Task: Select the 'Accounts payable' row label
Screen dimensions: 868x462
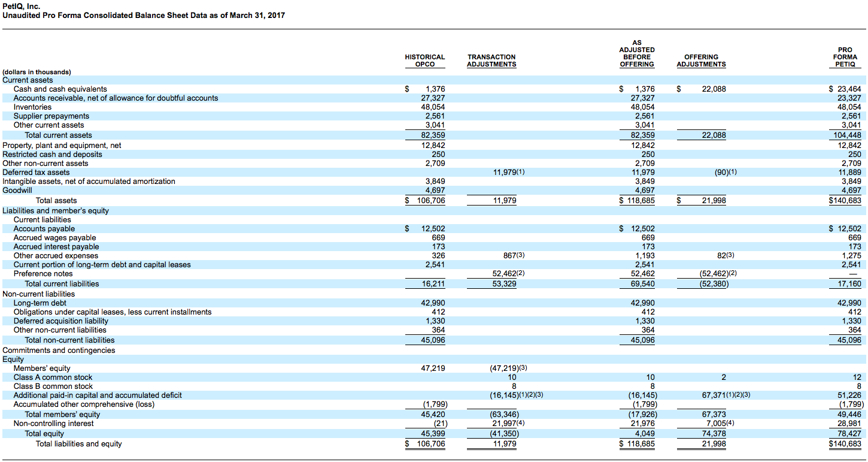Action: tap(44, 228)
